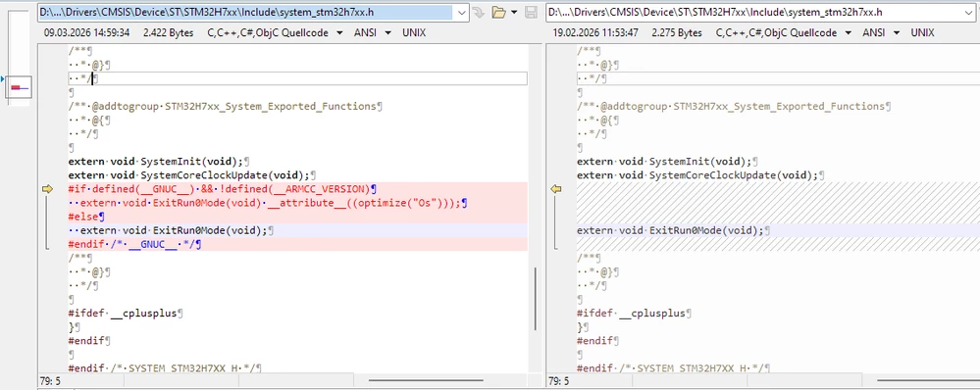Click the left pane UNIX line ending label
Viewport: 980px width, 390px height.
click(x=414, y=33)
